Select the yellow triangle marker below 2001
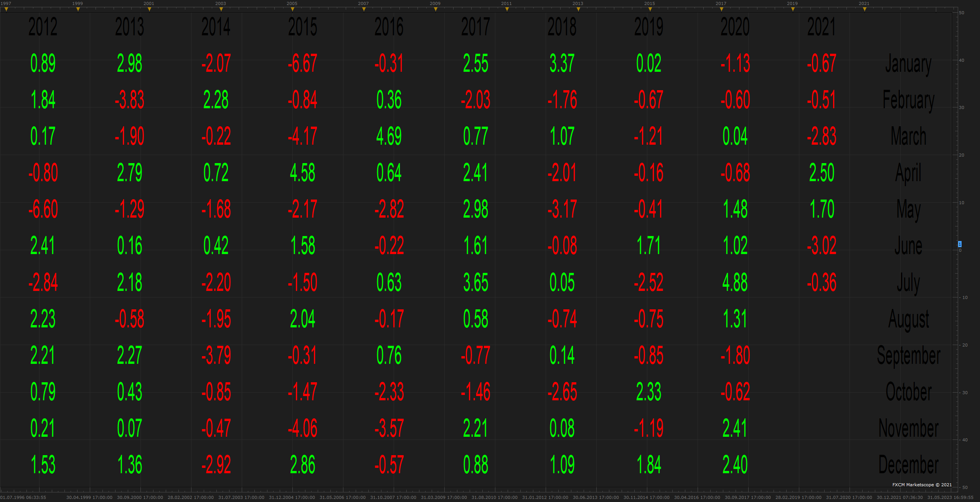Image resolution: width=980 pixels, height=502 pixels. click(149, 9)
